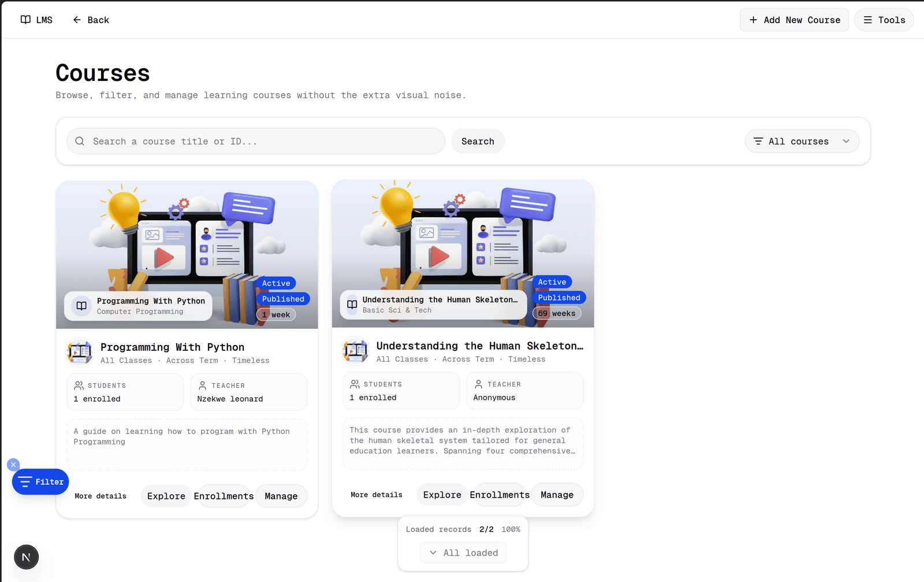
Task: Click the 69 weeks duration badge
Action: point(557,313)
